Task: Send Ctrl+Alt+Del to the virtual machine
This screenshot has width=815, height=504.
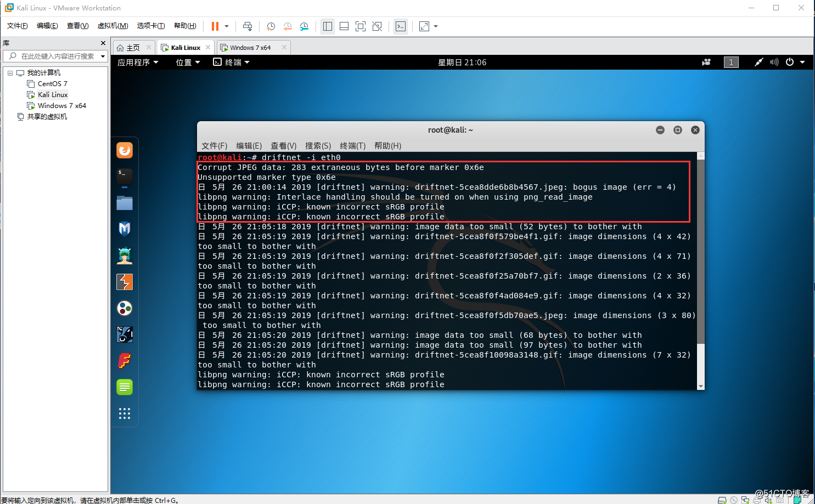Action: (248, 26)
